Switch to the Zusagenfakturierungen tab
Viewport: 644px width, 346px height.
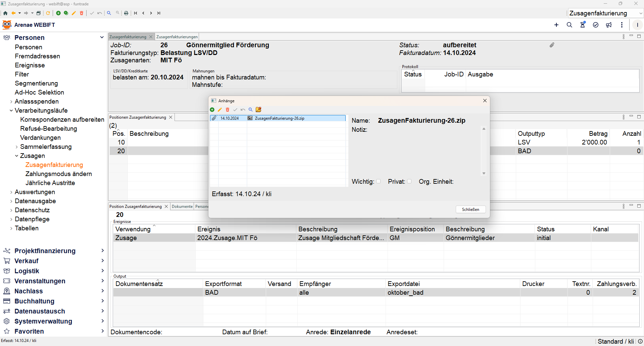tap(177, 37)
